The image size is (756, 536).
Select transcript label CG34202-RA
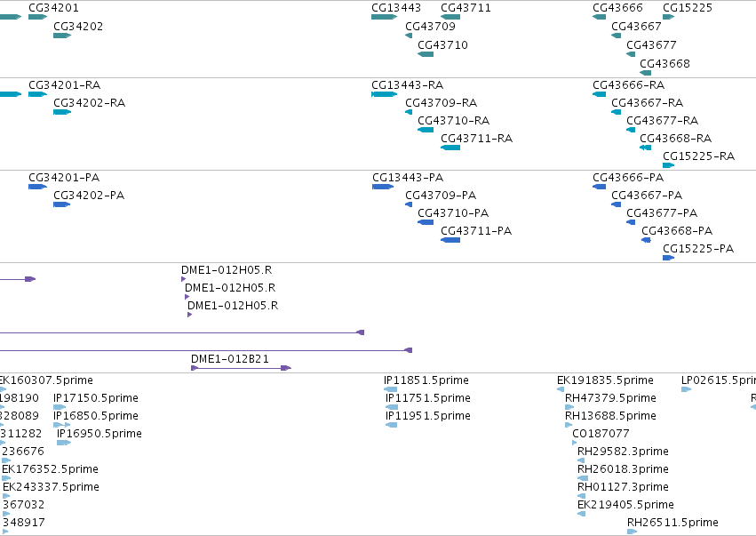pyautogui.click(x=89, y=103)
